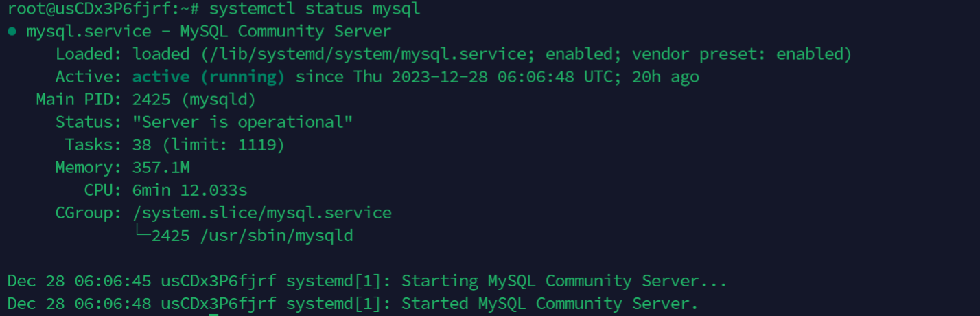This screenshot has height=316, width=980.
Task: Click the typed command 'systemctl status mysql'
Action: [x=314, y=9]
